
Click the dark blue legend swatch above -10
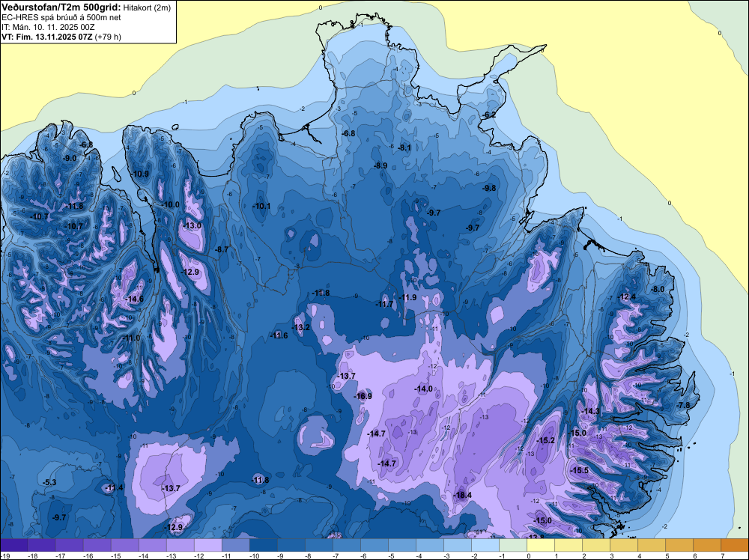coord(264,545)
